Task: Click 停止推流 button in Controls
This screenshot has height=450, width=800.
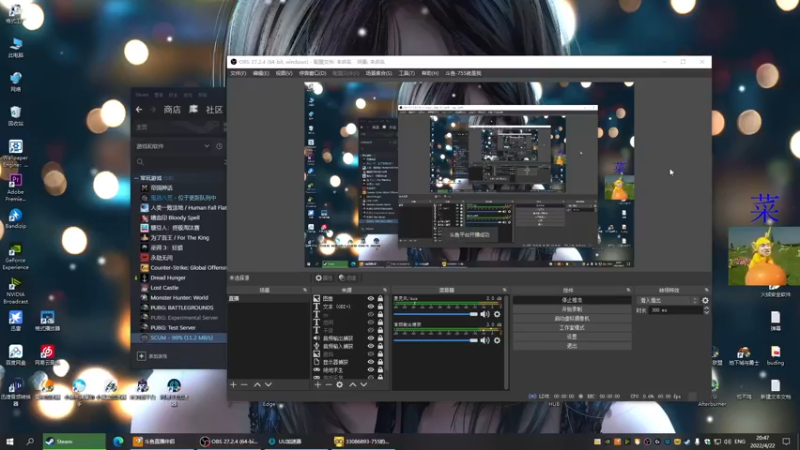Action: 572,300
